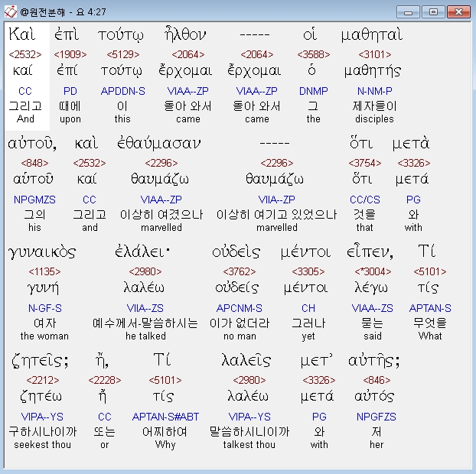Click the parsing code DNMP
The image size is (476, 474).
[314, 91]
